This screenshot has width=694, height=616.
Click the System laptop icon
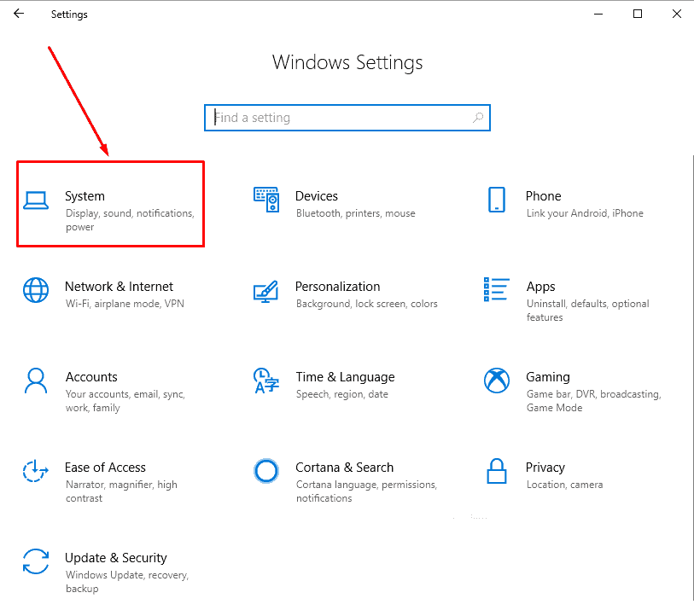click(36, 200)
